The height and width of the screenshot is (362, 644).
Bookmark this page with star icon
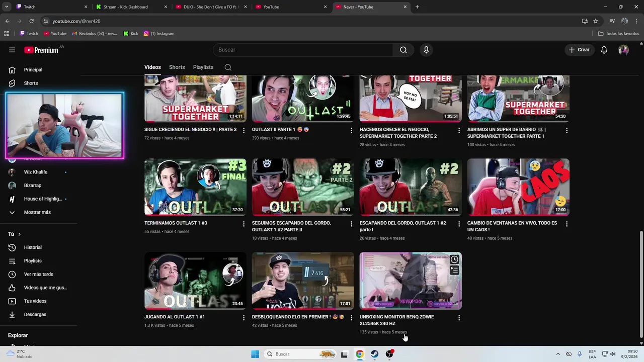point(596,21)
